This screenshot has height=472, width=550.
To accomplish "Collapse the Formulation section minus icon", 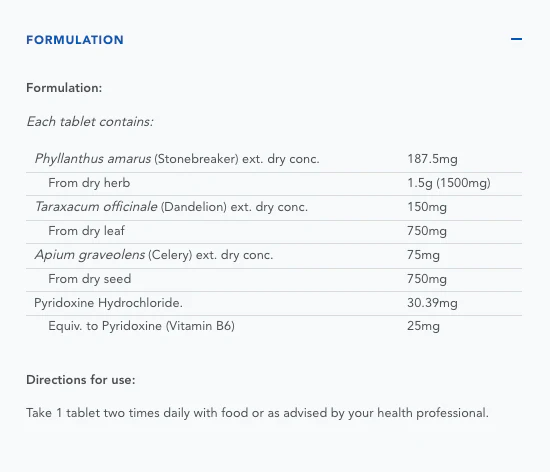I will coord(516,39).
